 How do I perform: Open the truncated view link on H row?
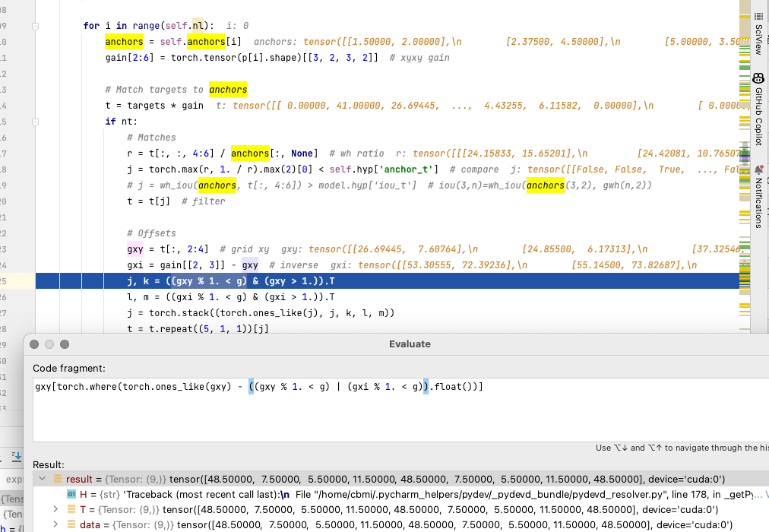point(760,494)
